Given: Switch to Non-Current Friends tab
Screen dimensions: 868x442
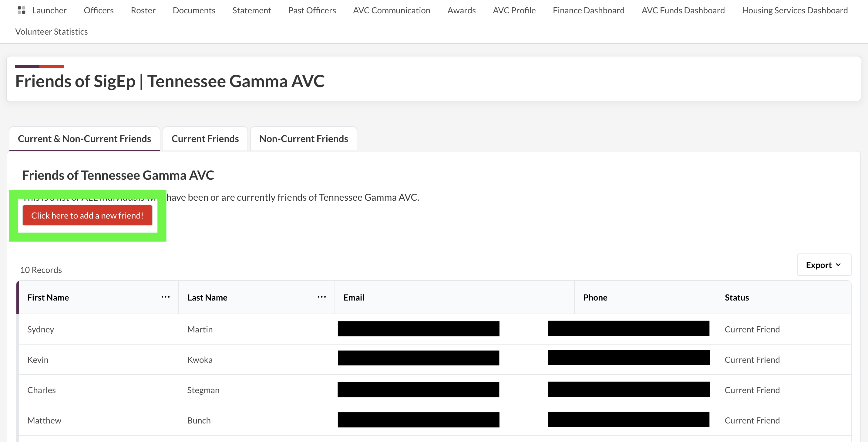Looking at the screenshot, I should click(x=303, y=138).
